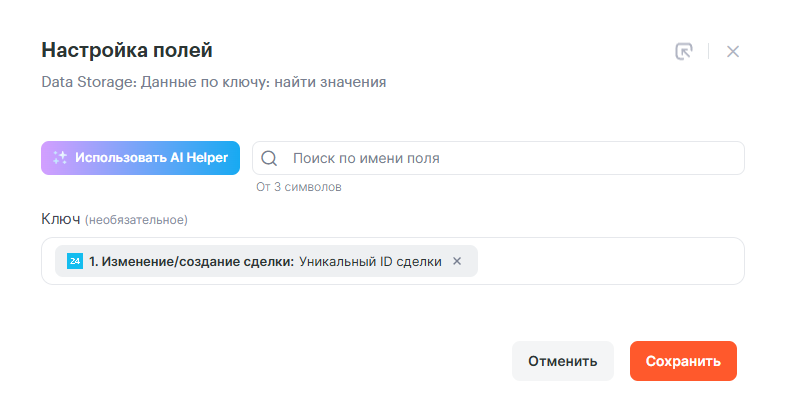
Task: Click the Уникальный ID сделки value text
Action: (x=370, y=261)
